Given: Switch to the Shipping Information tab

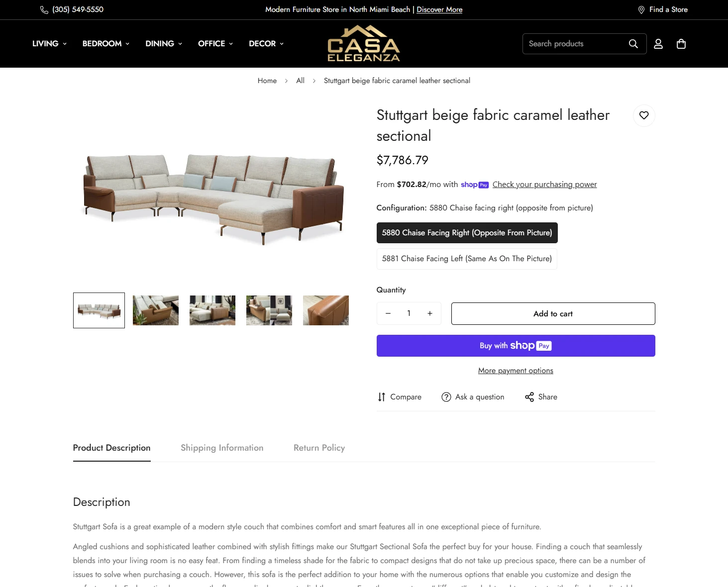Looking at the screenshot, I should click(x=222, y=448).
